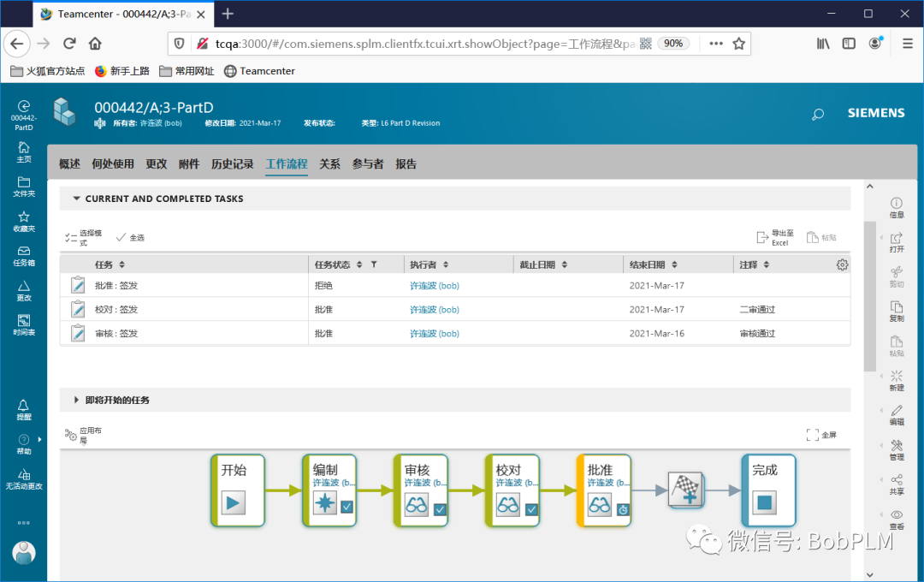Viewport: 924px width, 582px height.
Task: Select the 完成 workflow node
Action: coord(769,490)
